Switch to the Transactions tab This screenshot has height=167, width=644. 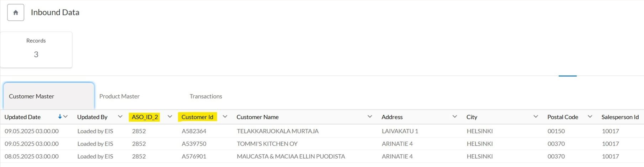point(206,96)
